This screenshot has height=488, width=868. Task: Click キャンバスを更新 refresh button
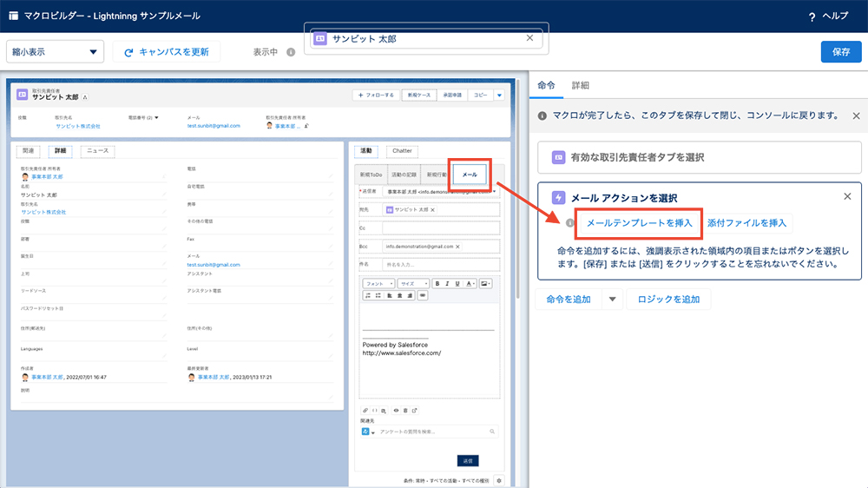(x=167, y=52)
